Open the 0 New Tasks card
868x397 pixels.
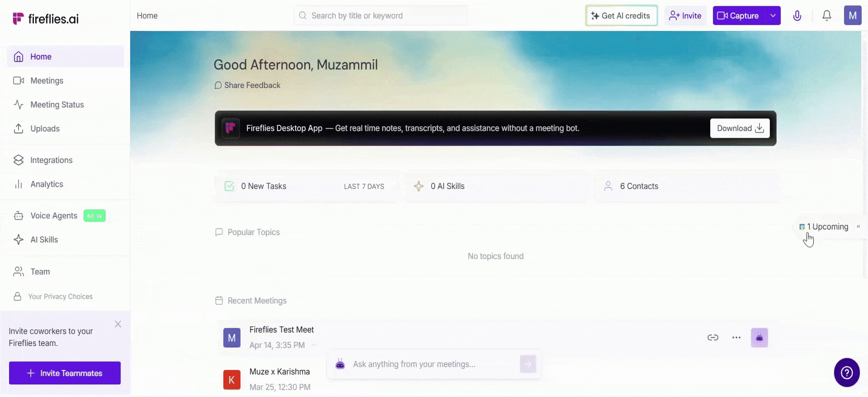point(307,186)
